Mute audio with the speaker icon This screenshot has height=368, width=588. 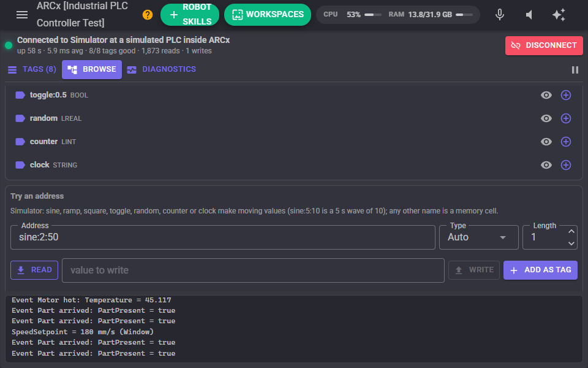tap(529, 15)
